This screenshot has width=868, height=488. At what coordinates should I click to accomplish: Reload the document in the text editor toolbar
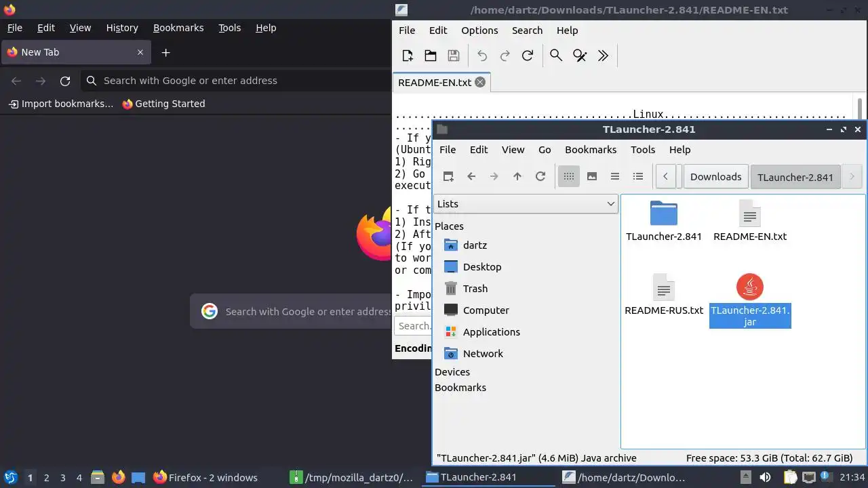(528, 56)
